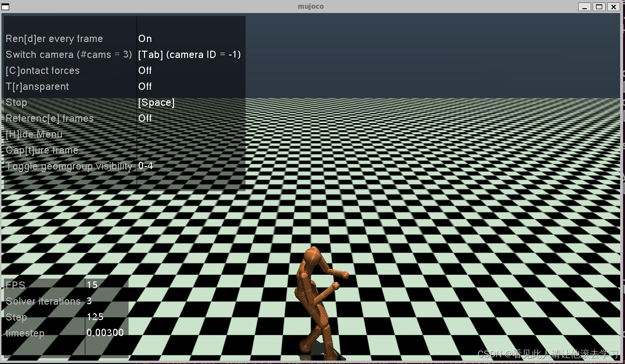Viewport: 625px width, 364px height.
Task: Click the mujoco application icon in the titlebar
Action: click(x=6, y=6)
